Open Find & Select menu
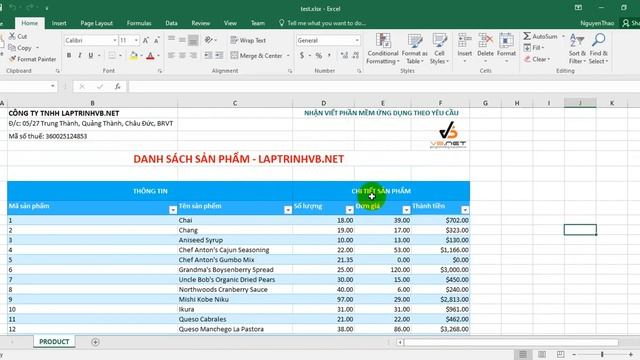Screen dimensions: 640x360 [x=598, y=49]
